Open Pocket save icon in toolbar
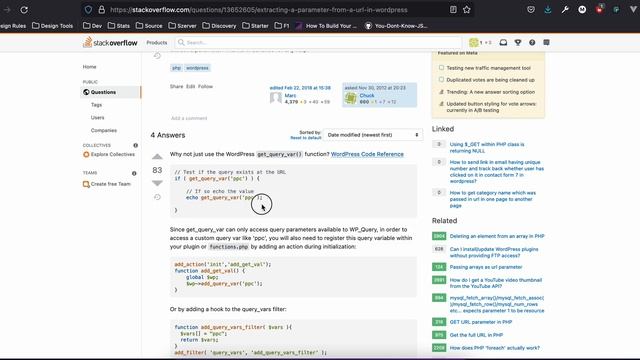 531,9
